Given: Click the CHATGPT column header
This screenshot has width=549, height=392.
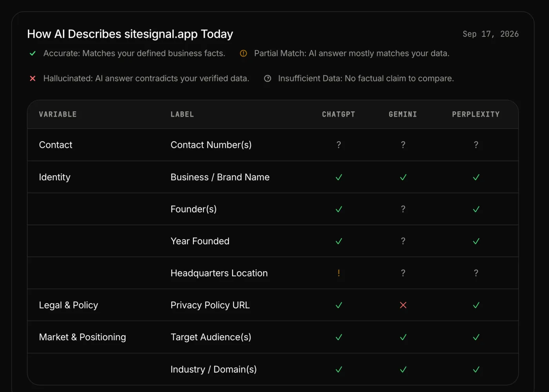Looking at the screenshot, I should [x=338, y=114].
